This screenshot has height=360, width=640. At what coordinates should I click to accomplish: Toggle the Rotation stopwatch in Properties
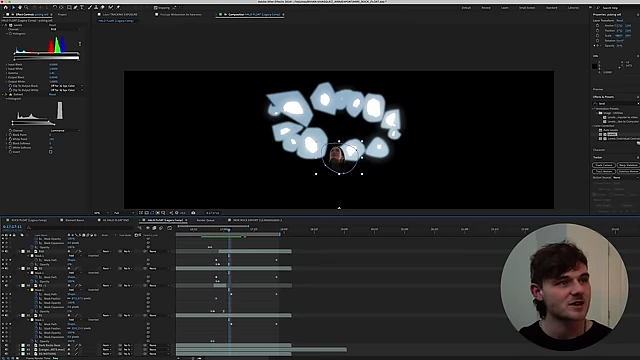598,40
